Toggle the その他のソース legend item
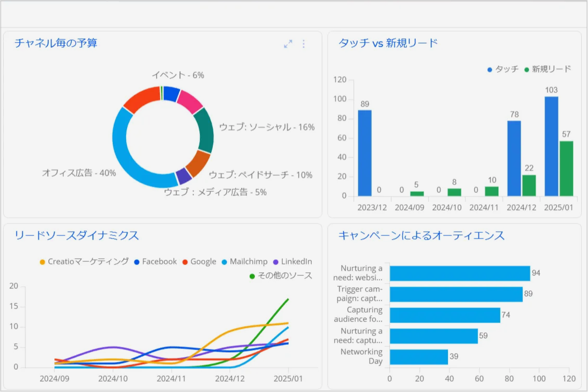The image size is (588, 392). coord(281,276)
